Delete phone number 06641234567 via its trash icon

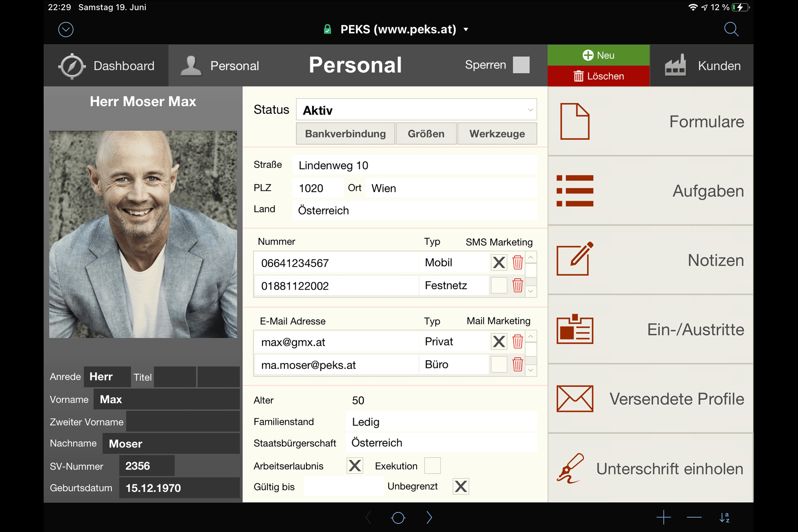(517, 262)
